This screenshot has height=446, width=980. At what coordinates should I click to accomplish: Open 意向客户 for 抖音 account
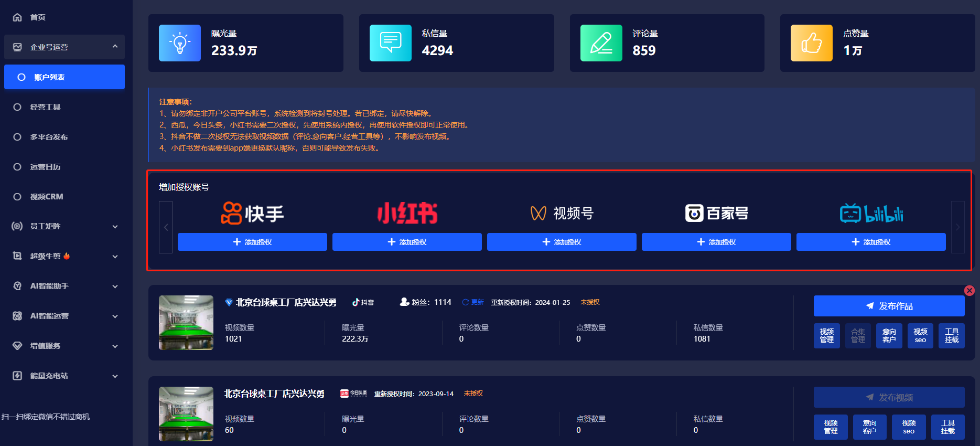coord(889,336)
